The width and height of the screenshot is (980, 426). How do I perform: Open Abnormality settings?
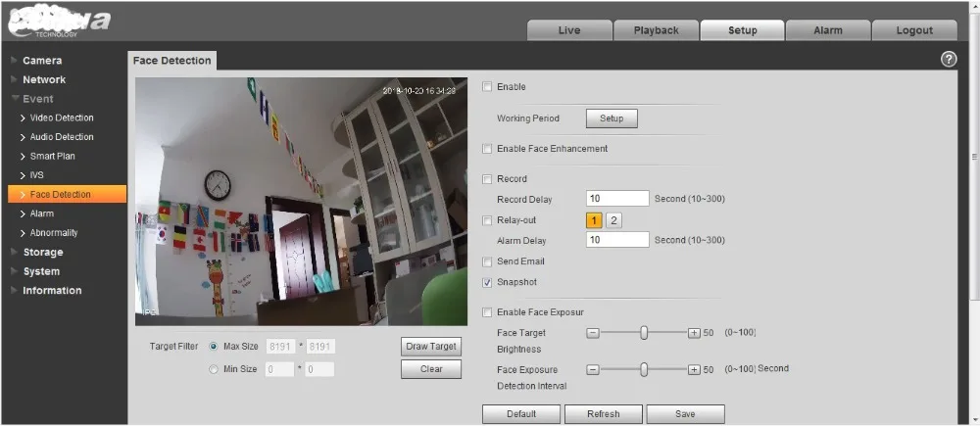54,233
